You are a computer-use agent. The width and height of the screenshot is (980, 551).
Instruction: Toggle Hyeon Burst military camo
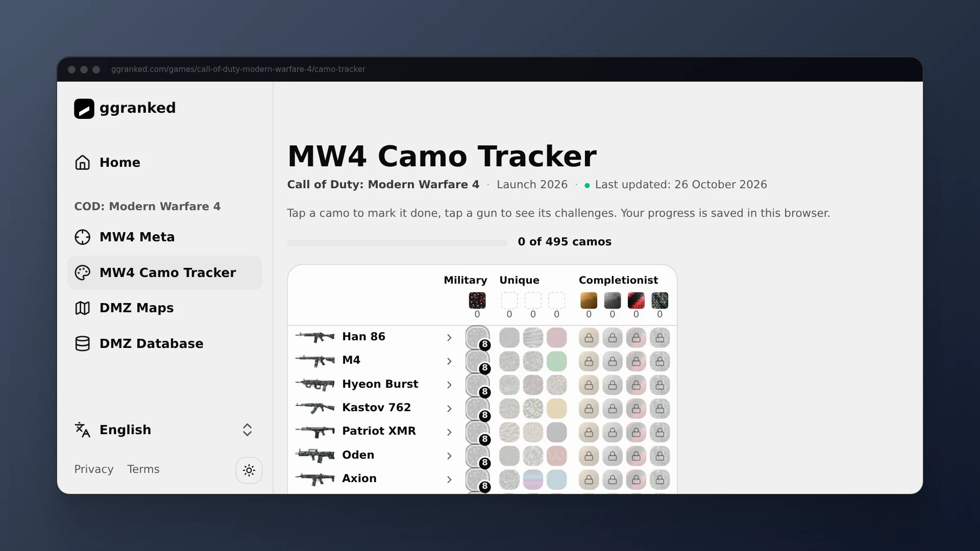(477, 385)
